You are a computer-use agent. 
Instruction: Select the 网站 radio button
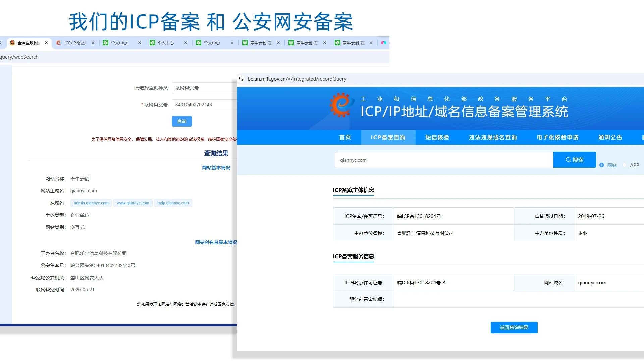pyautogui.click(x=602, y=165)
